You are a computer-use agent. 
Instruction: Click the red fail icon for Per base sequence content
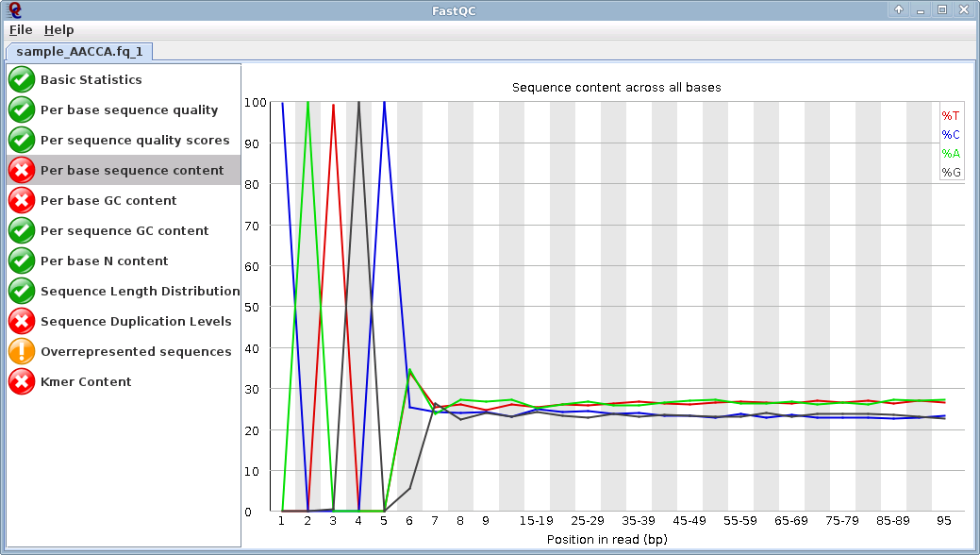pos(22,170)
